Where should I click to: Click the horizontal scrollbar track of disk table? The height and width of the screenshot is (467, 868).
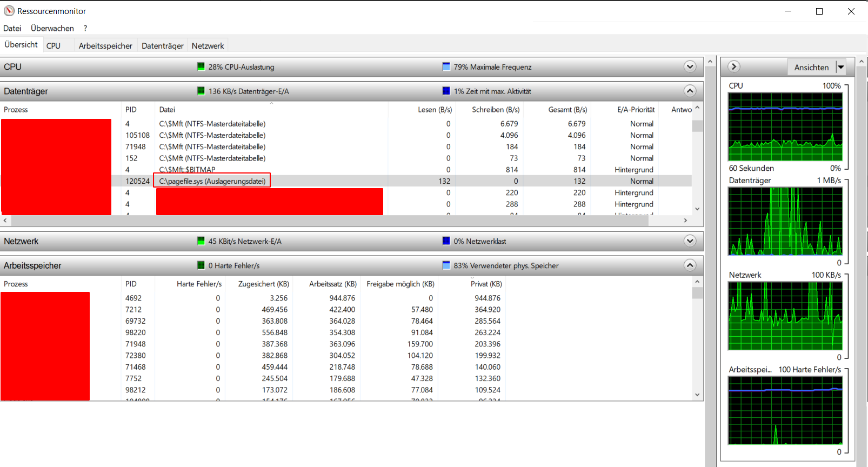(x=346, y=221)
